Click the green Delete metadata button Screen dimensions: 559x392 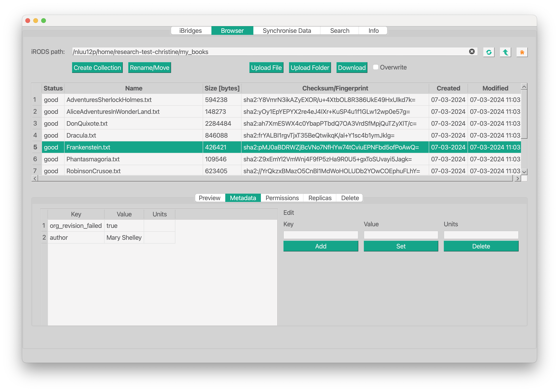(x=481, y=246)
